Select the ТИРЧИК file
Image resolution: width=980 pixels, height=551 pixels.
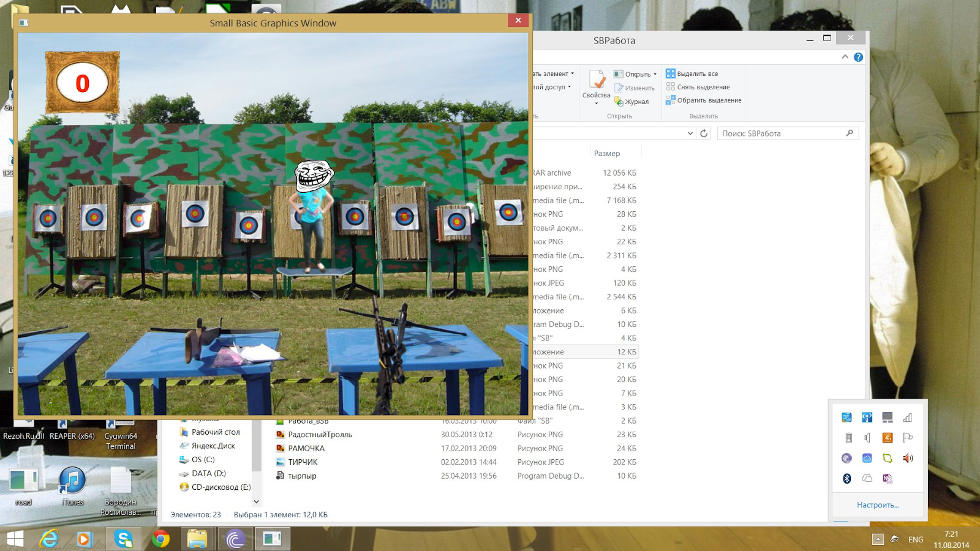pyautogui.click(x=303, y=462)
